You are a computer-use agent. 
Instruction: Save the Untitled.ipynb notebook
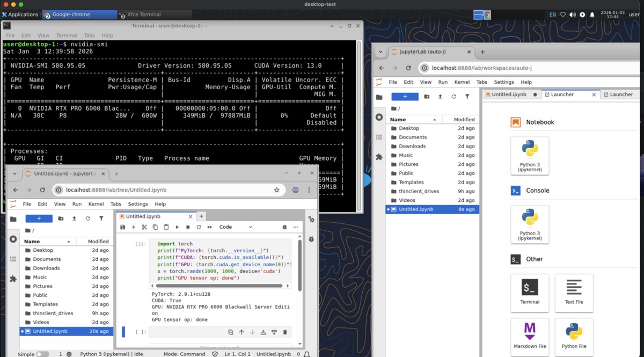[x=122, y=227]
